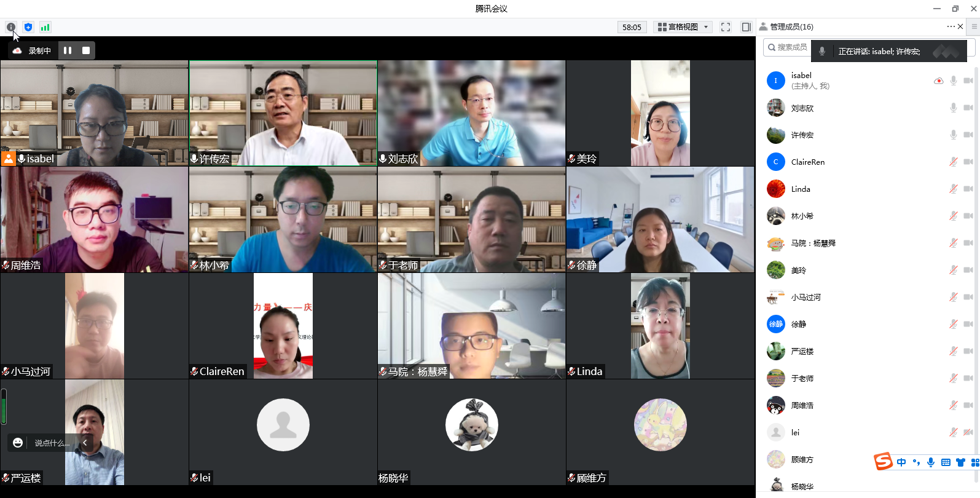Select member 周维浩 in the member list
The image size is (980, 498).
coord(802,405)
